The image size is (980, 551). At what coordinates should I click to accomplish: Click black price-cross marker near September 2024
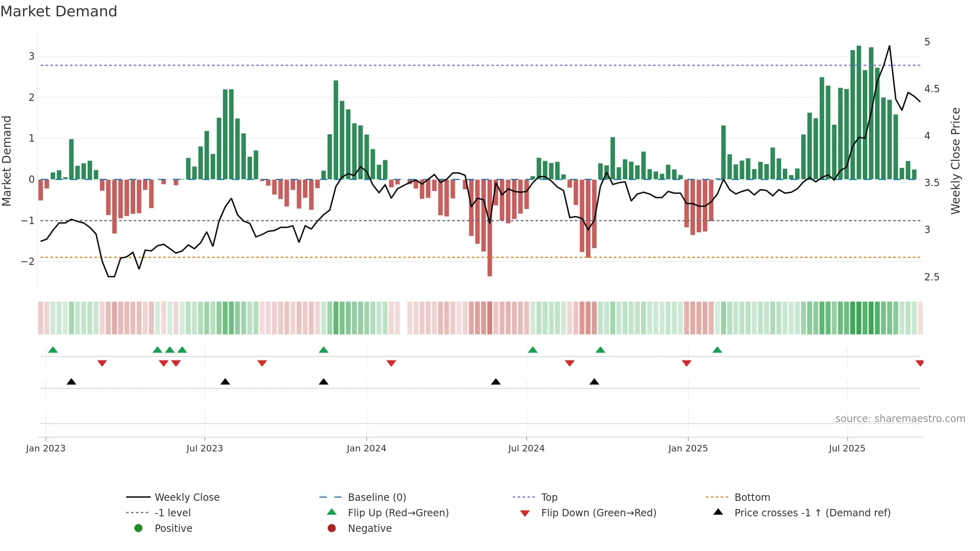594,382
